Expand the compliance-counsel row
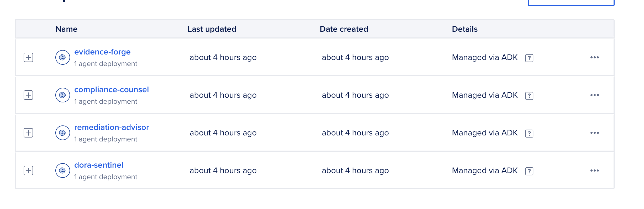 (x=28, y=95)
